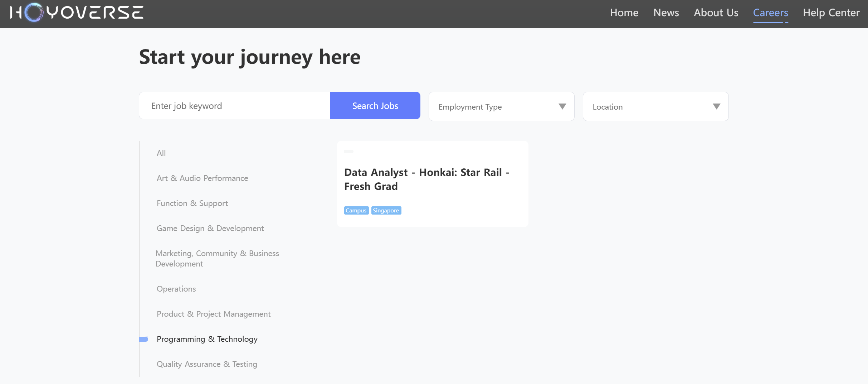This screenshot has height=384, width=868.
Task: Expand the Employment Type dropdown
Action: pos(501,106)
